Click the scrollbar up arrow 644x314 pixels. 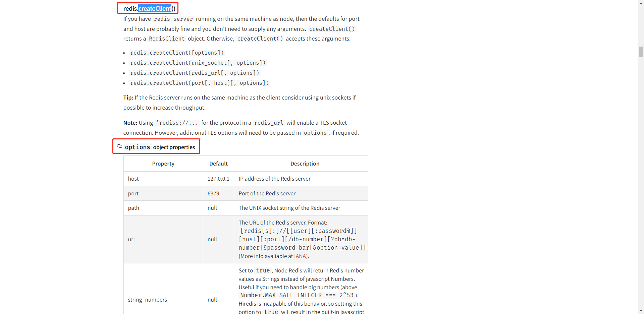pyautogui.click(x=641, y=3)
